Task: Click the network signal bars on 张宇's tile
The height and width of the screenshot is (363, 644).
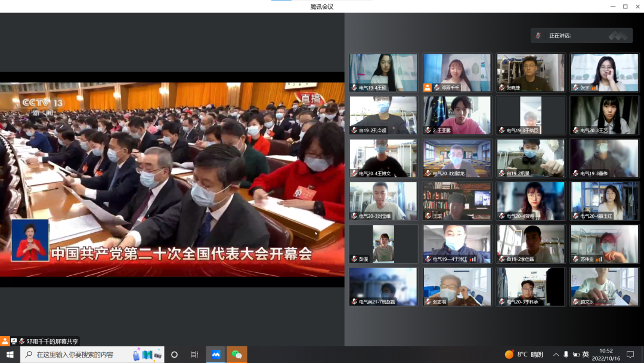Action: (x=594, y=88)
